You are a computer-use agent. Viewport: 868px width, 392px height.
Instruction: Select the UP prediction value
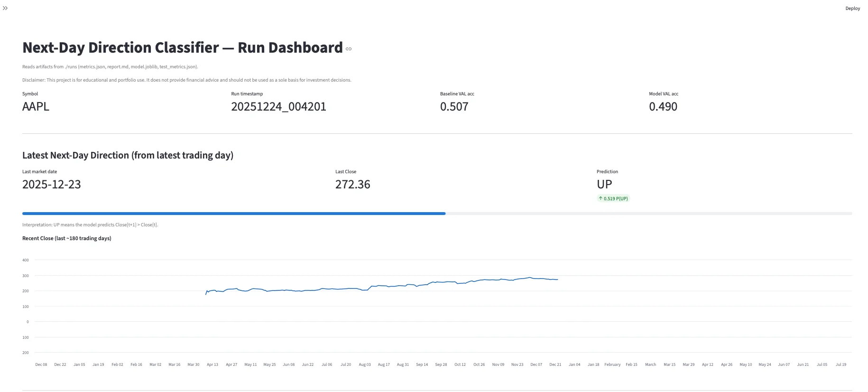(x=604, y=185)
